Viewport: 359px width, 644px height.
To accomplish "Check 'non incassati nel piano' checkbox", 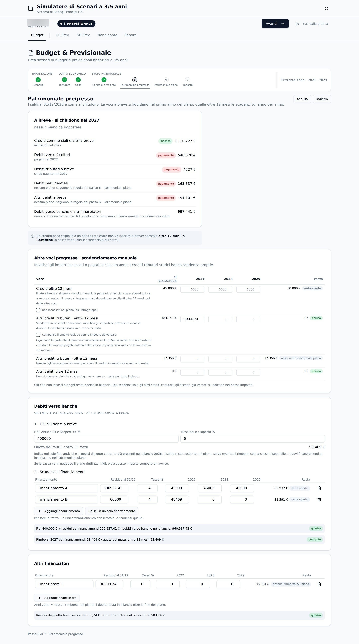I will [38, 310].
